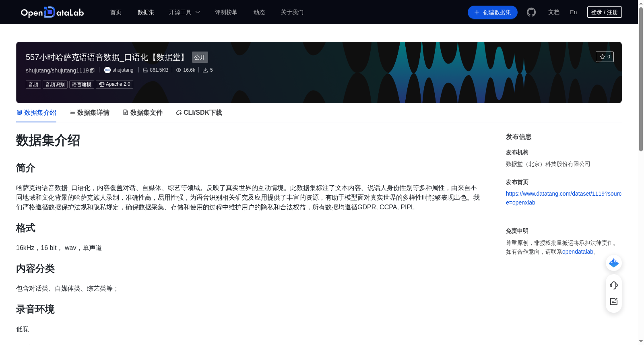Click the Apache 2.0 license tag
The width and height of the screenshot is (644, 345).
tap(114, 85)
